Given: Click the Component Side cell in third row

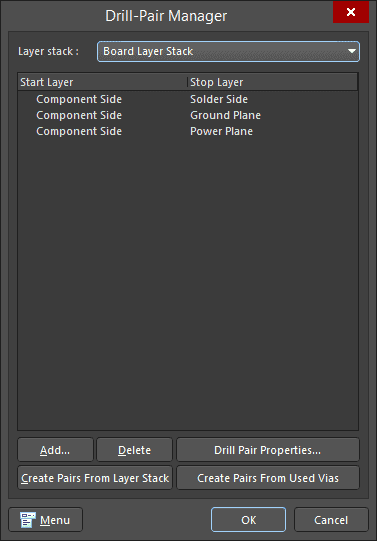Looking at the screenshot, I should (79, 131).
